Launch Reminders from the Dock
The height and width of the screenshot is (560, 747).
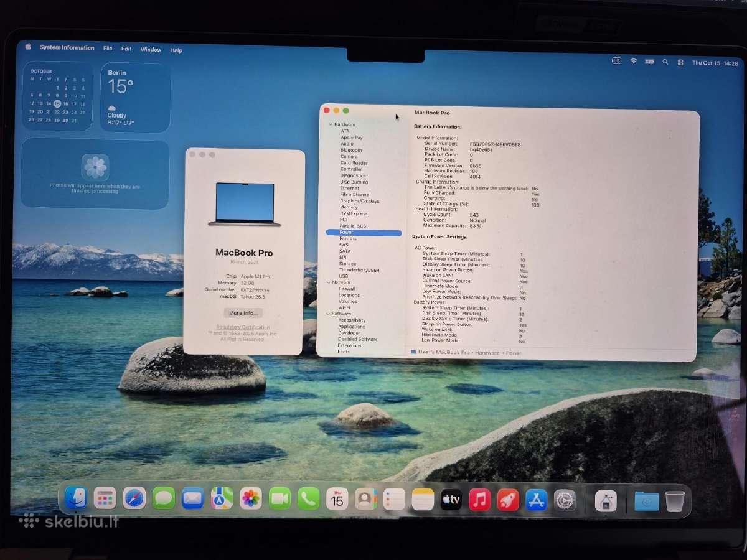394,499
